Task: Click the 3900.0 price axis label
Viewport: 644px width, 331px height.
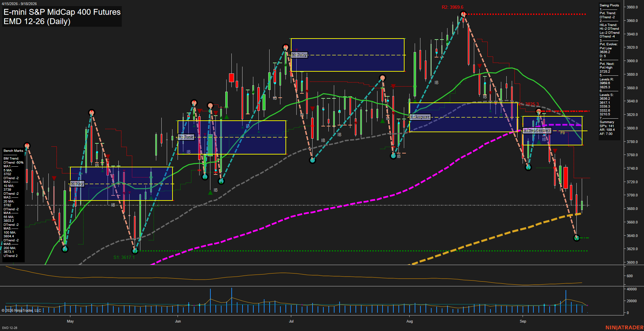Action: (632, 61)
